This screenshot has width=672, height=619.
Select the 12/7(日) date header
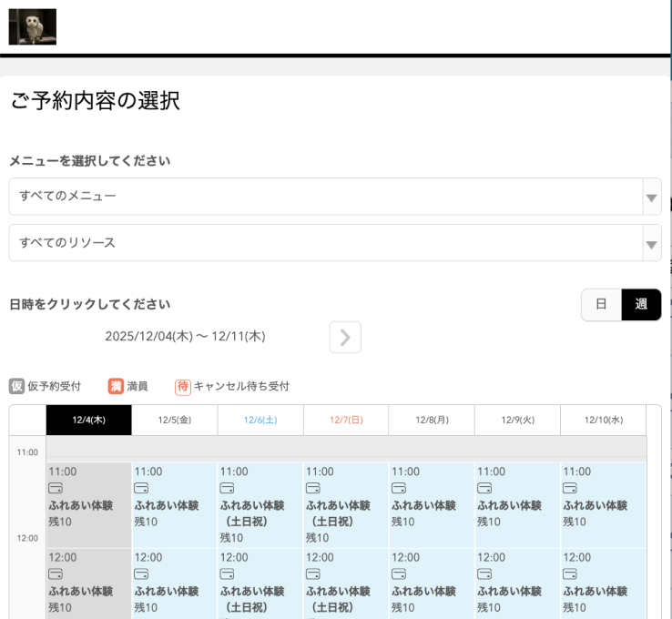[346, 420]
